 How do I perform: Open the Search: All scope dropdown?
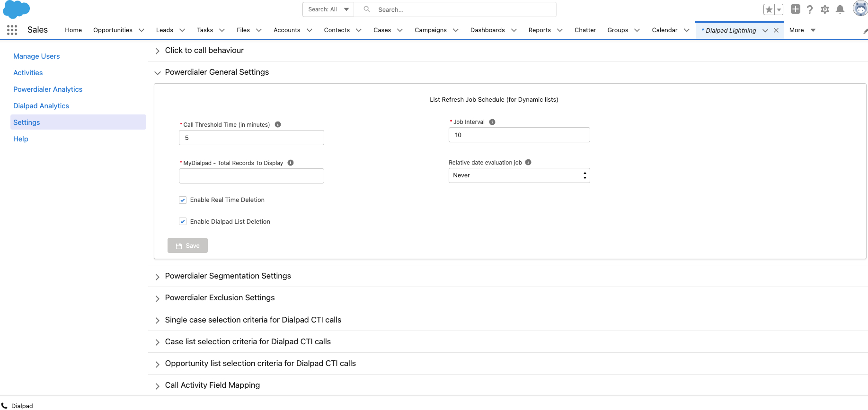coord(328,9)
